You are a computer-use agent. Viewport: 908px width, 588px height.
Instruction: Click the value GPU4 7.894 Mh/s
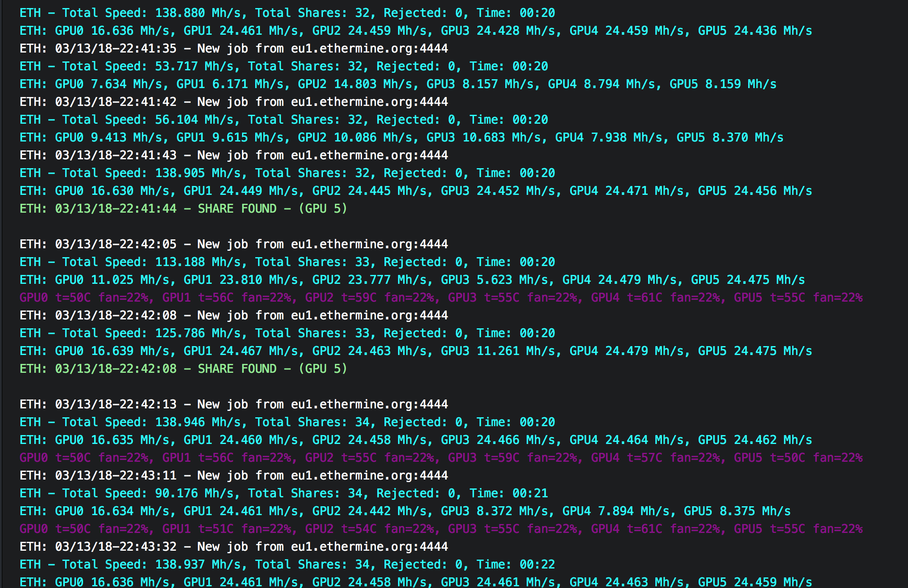(616, 511)
